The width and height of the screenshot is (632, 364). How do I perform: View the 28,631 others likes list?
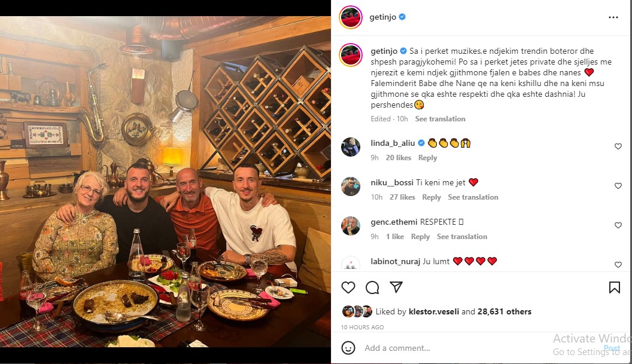(505, 311)
